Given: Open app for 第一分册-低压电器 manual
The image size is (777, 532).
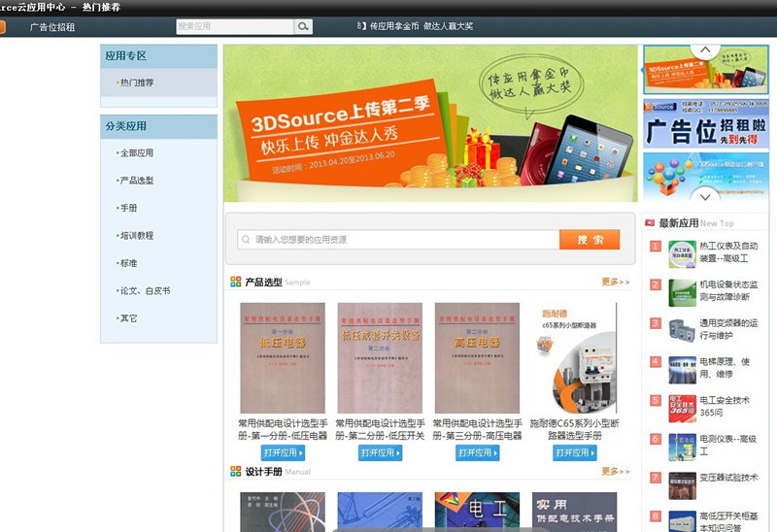Looking at the screenshot, I should point(283,452).
